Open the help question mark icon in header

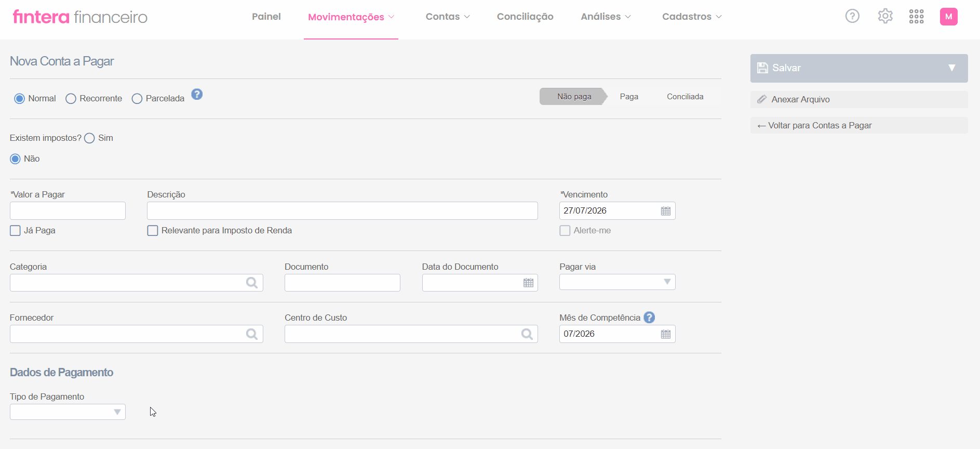coord(852,16)
